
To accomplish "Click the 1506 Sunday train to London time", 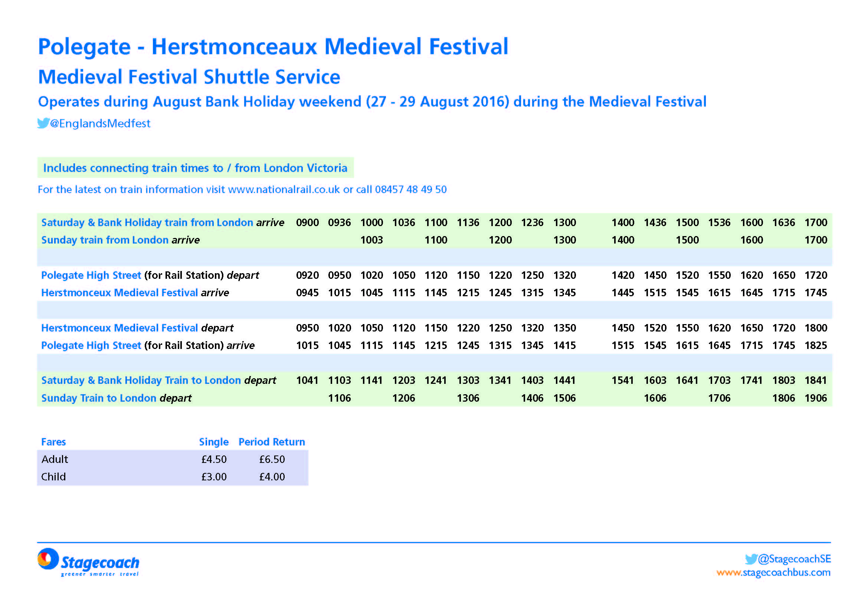I will (x=565, y=398).
